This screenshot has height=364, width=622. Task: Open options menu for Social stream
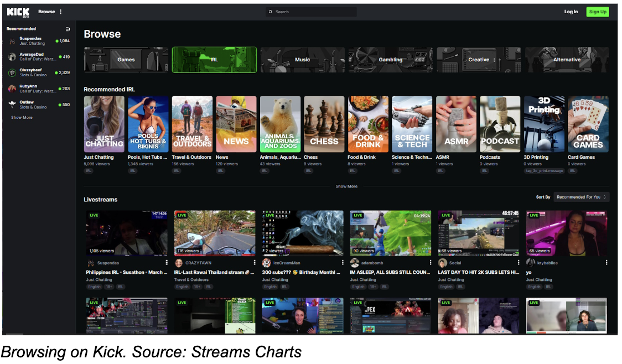tap(519, 263)
